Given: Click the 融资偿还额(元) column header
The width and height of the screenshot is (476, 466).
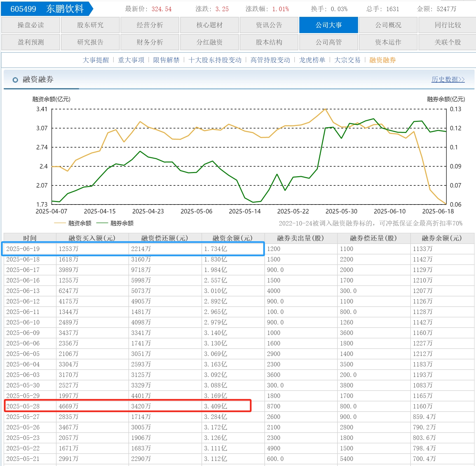Looking at the screenshot, I should pyautogui.click(x=165, y=238).
